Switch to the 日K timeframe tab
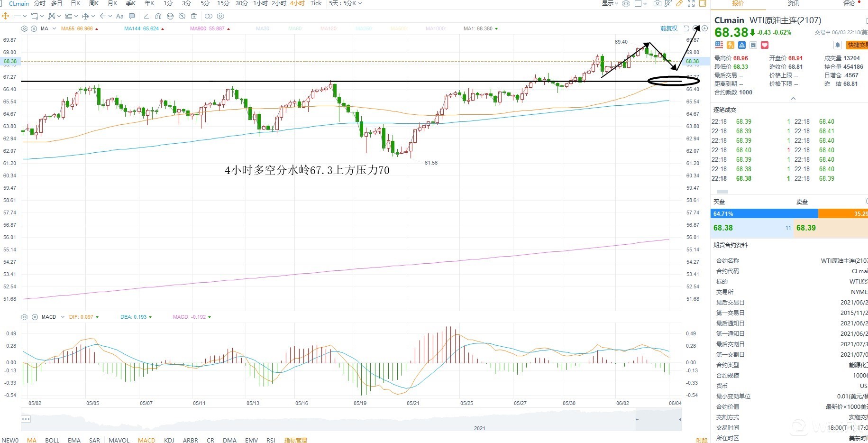Screen dimensions: 868x443 click(75, 3)
